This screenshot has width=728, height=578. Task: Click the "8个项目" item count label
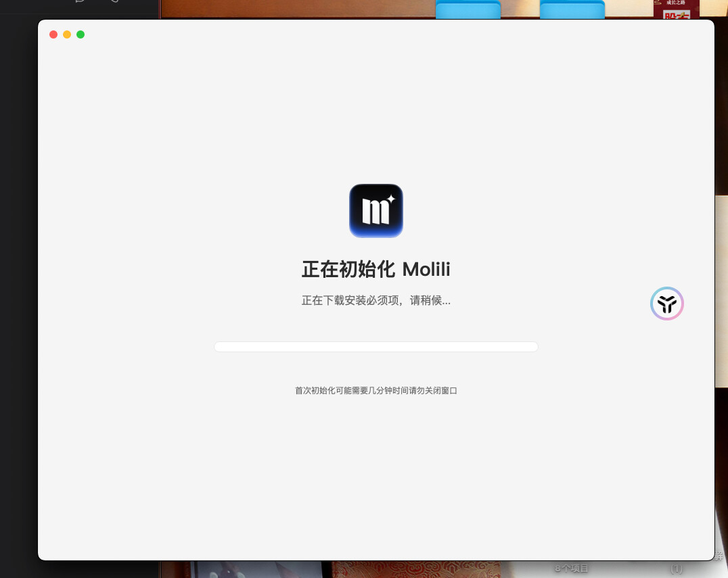click(572, 569)
